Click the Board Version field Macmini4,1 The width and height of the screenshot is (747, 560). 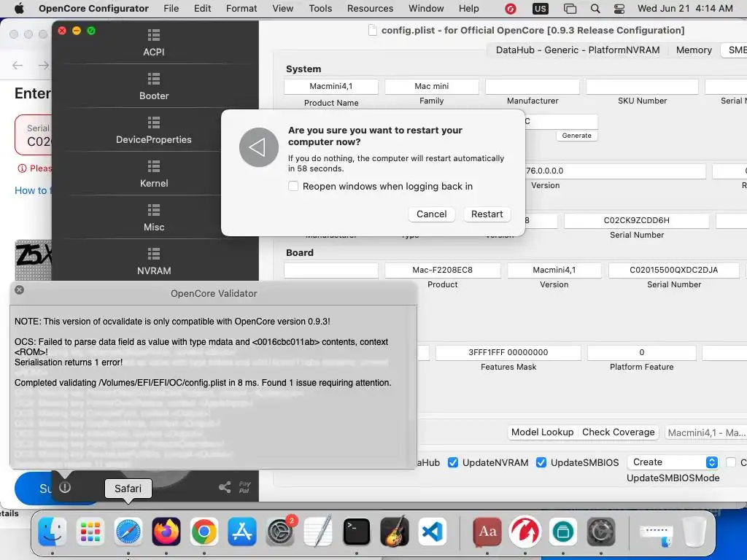[x=554, y=270]
